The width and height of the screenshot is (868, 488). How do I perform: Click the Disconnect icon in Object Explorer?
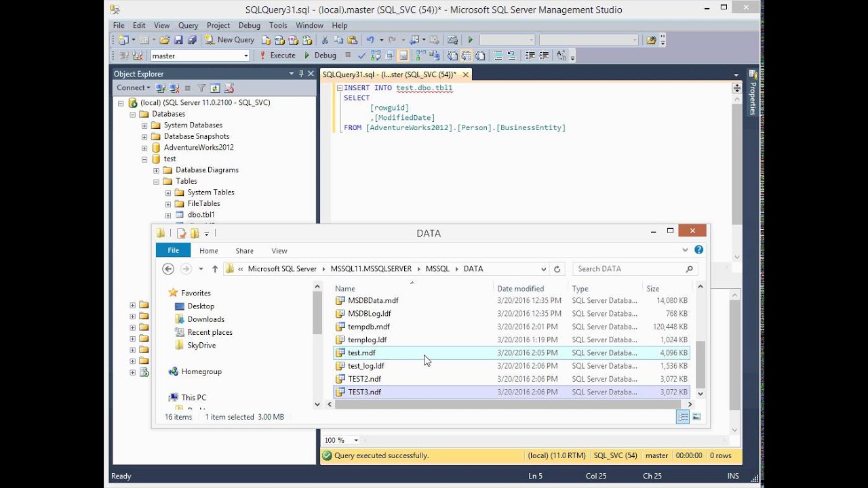174,88
